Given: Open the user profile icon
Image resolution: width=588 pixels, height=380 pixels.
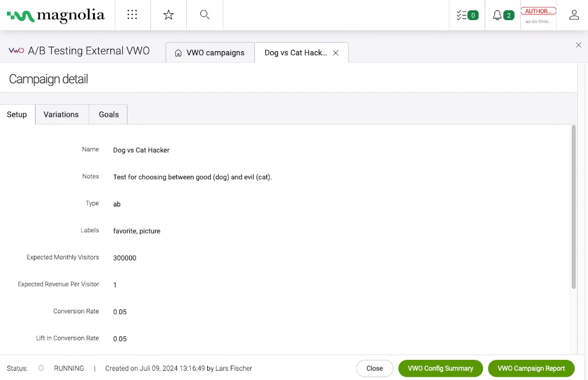Looking at the screenshot, I should coord(574,16).
